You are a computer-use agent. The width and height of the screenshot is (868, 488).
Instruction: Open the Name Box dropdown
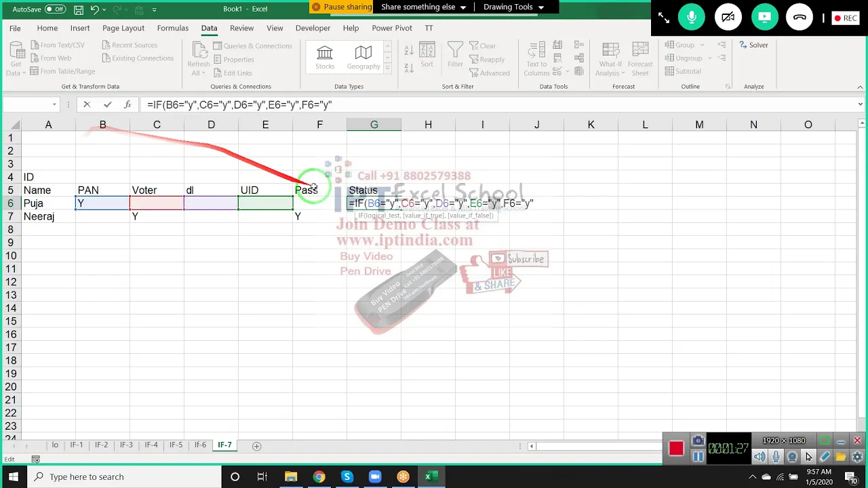pyautogui.click(x=54, y=104)
